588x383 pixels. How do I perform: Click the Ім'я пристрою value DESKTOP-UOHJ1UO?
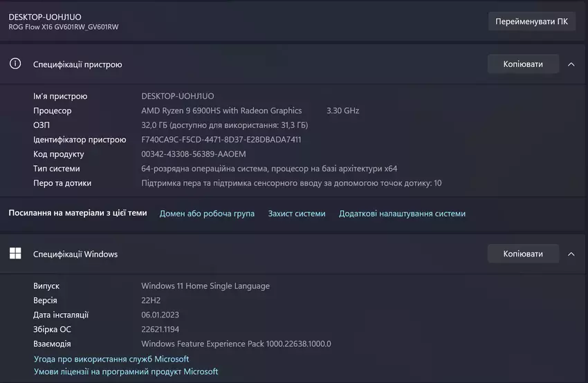(178, 96)
